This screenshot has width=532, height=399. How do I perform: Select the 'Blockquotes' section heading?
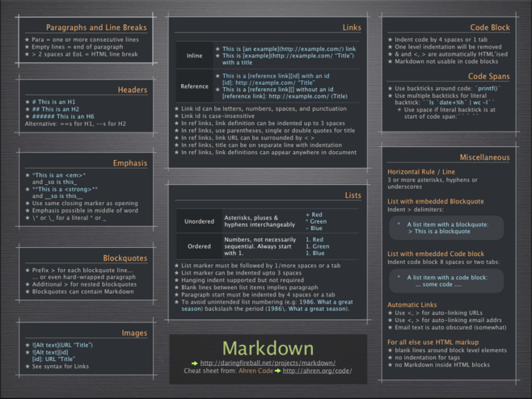point(125,258)
